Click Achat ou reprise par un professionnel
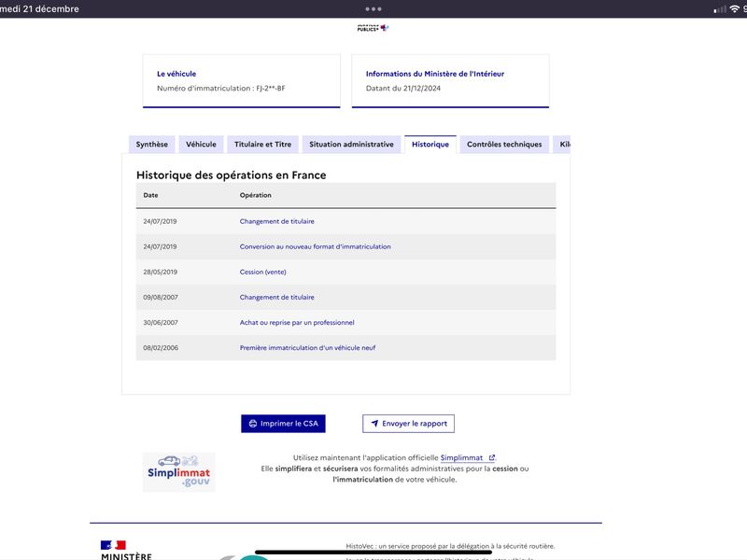Image resolution: width=747 pixels, height=560 pixels. 297,322
